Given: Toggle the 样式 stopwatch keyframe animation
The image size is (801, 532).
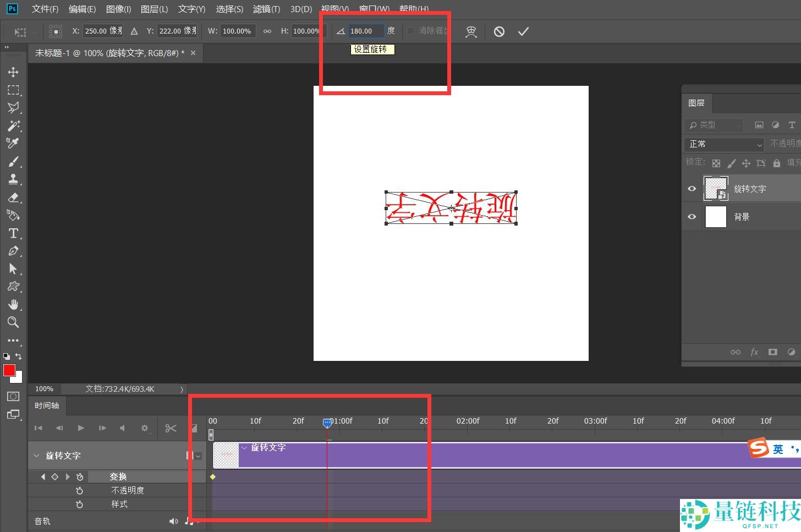Looking at the screenshot, I should 80,504.
